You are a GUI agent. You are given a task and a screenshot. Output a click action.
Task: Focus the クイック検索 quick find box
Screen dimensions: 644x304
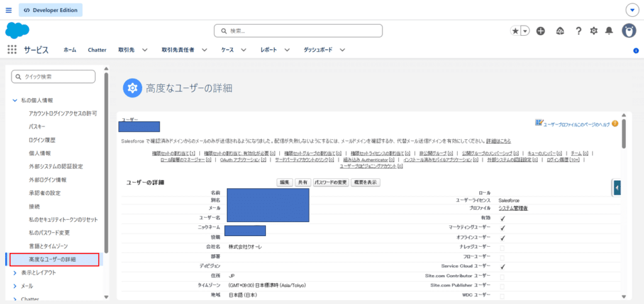[x=53, y=76]
